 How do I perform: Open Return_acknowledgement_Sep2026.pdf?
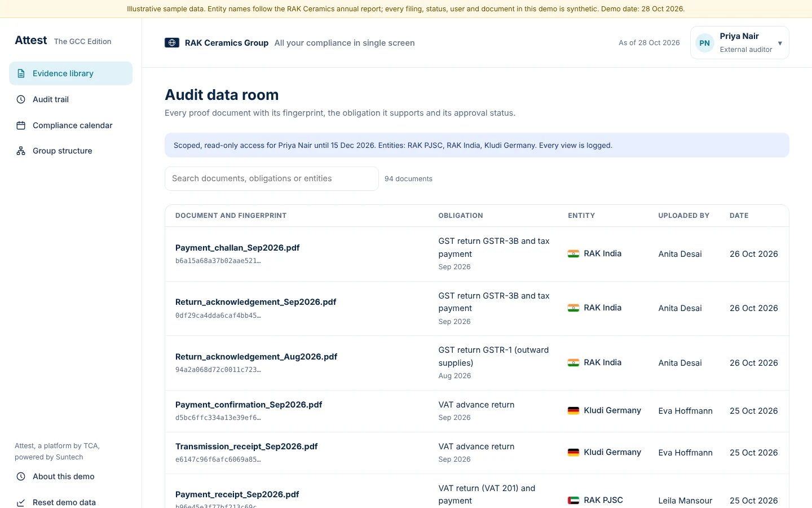(x=256, y=302)
